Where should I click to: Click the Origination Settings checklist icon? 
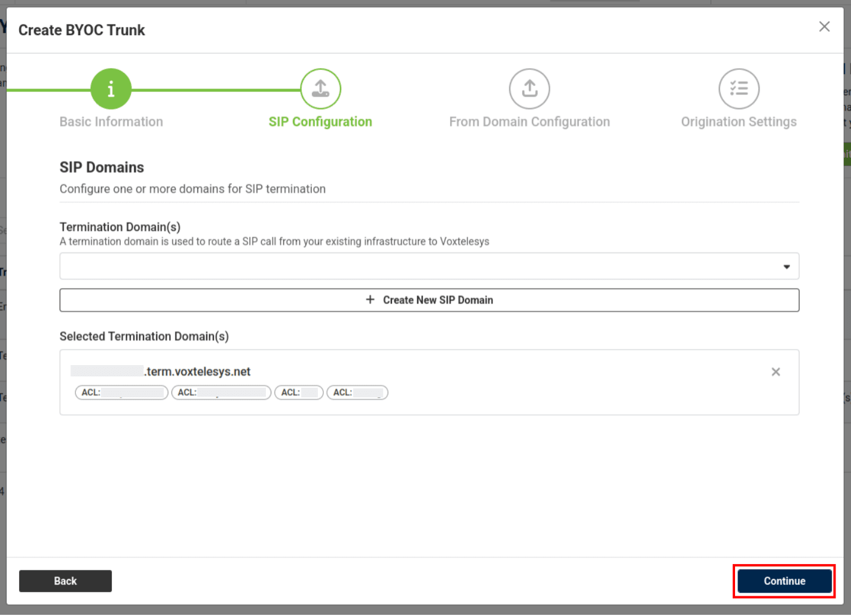point(739,89)
